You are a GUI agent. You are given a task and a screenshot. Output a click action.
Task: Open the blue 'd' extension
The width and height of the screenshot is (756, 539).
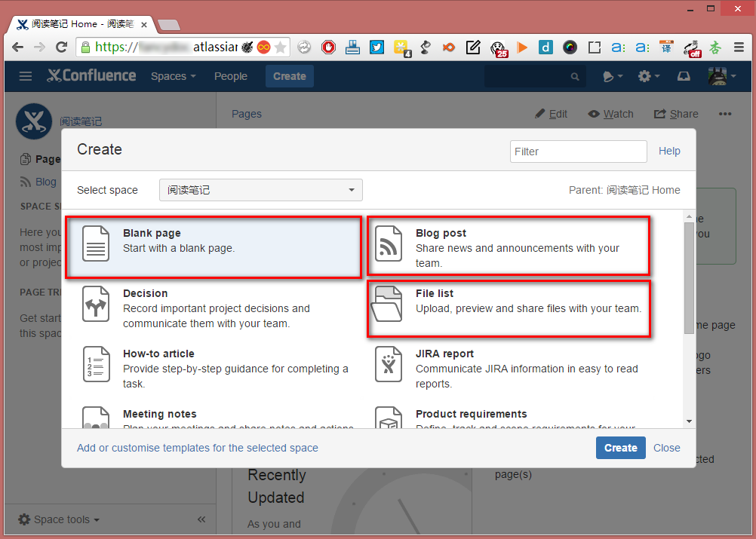pos(545,47)
